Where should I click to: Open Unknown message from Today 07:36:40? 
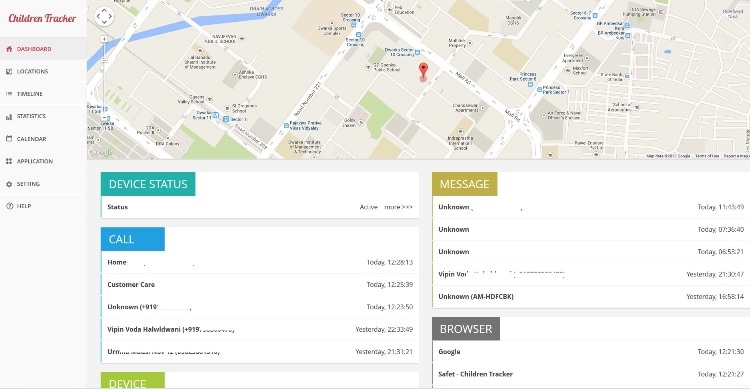pos(591,230)
